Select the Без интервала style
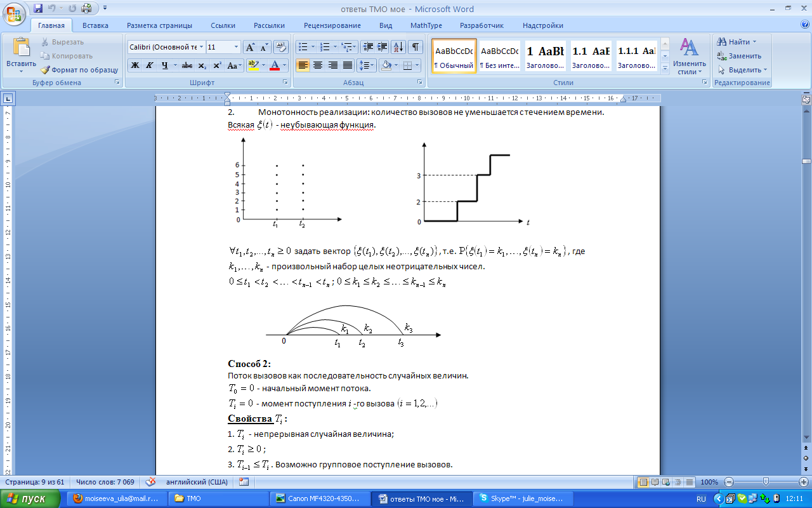The height and width of the screenshot is (508, 812). coord(499,55)
